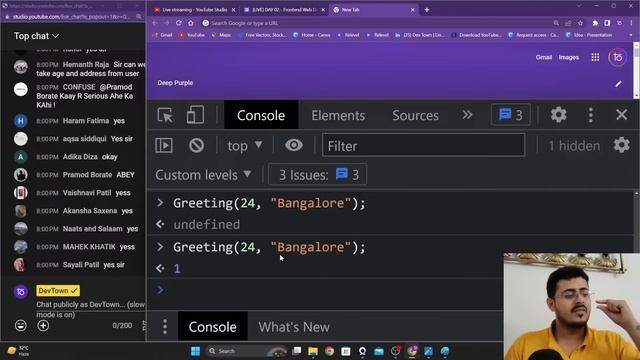The height and width of the screenshot is (360, 640).
Task: Open a new browser tab with plus
Action: [x=427, y=9]
